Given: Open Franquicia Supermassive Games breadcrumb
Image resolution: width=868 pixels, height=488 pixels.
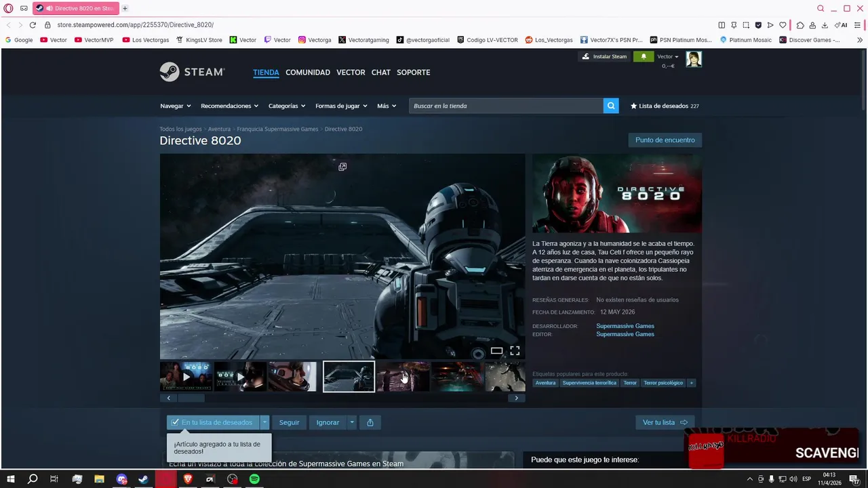Looking at the screenshot, I should click(x=278, y=129).
